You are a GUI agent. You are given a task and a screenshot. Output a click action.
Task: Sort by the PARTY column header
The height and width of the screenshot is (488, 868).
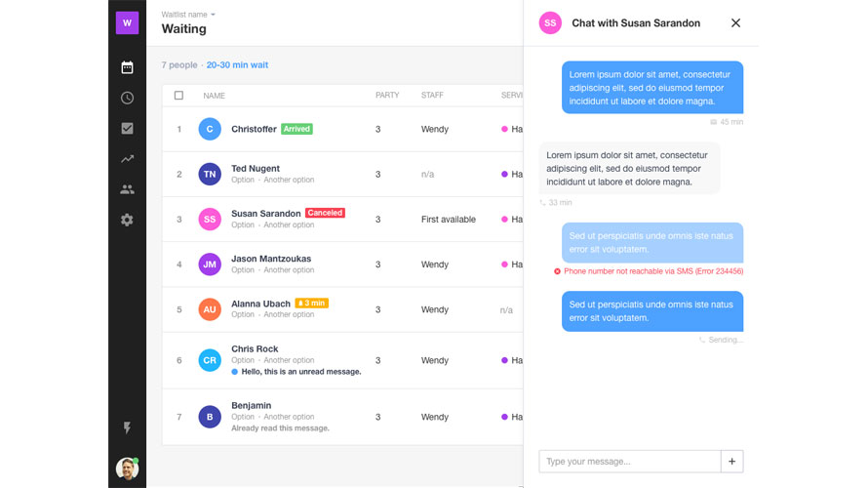(x=387, y=96)
